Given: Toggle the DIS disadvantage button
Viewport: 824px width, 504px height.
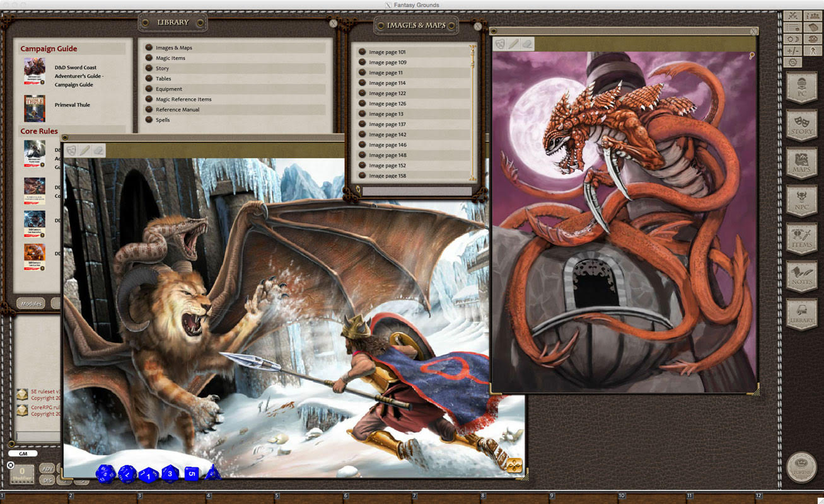Looking at the screenshot, I should (48, 480).
